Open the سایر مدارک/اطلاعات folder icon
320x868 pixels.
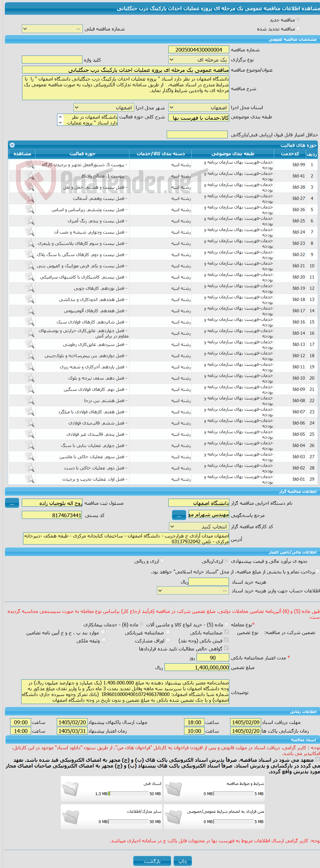71,817
